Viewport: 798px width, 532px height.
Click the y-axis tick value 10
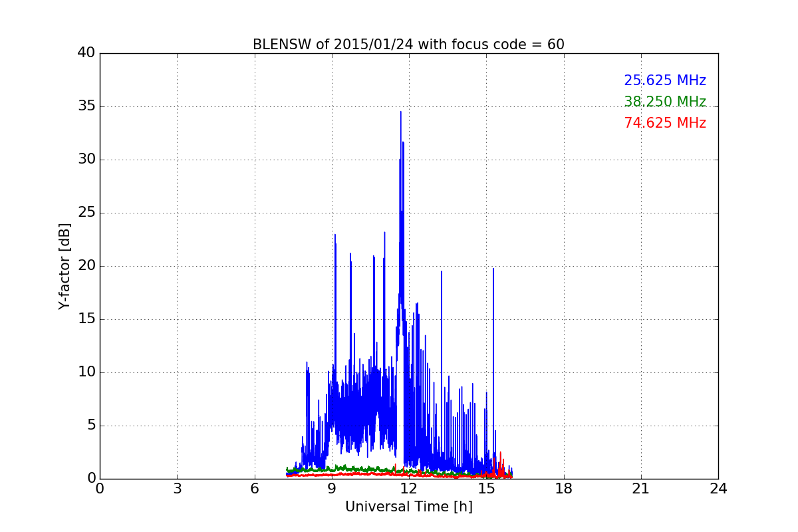point(86,372)
